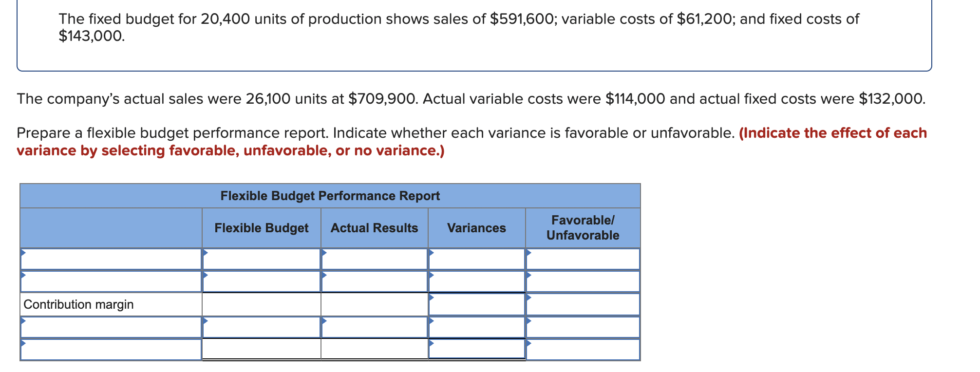Click the Variances cell in the bottom row
This screenshot has width=980, height=372.
coord(476,350)
